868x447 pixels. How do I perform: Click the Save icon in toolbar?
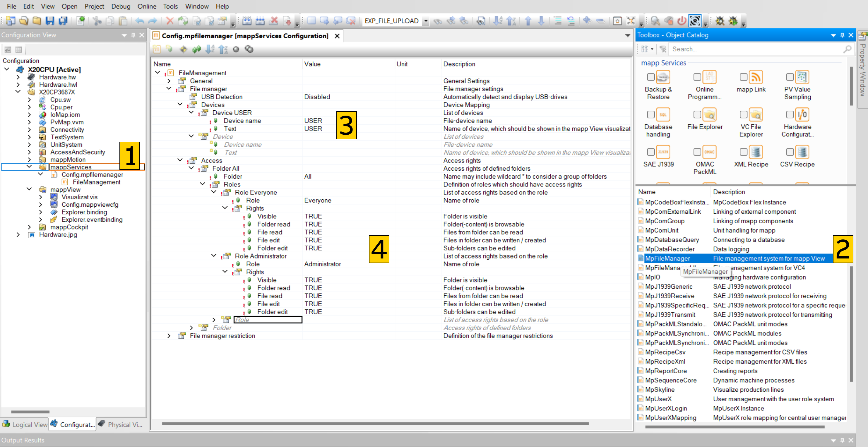click(50, 21)
